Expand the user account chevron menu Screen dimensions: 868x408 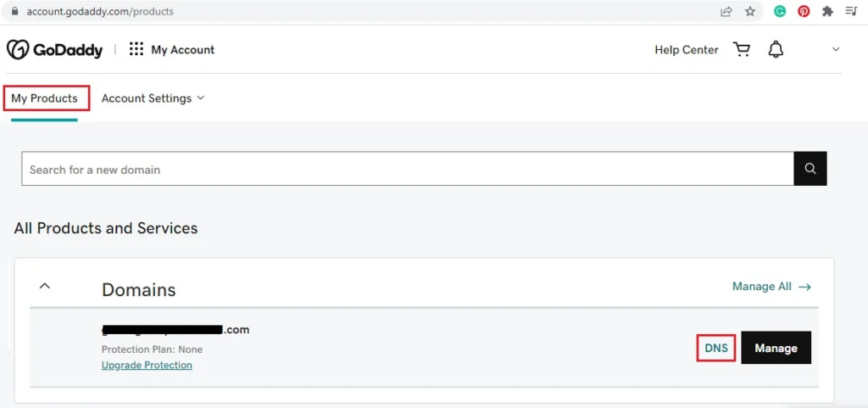pos(836,49)
